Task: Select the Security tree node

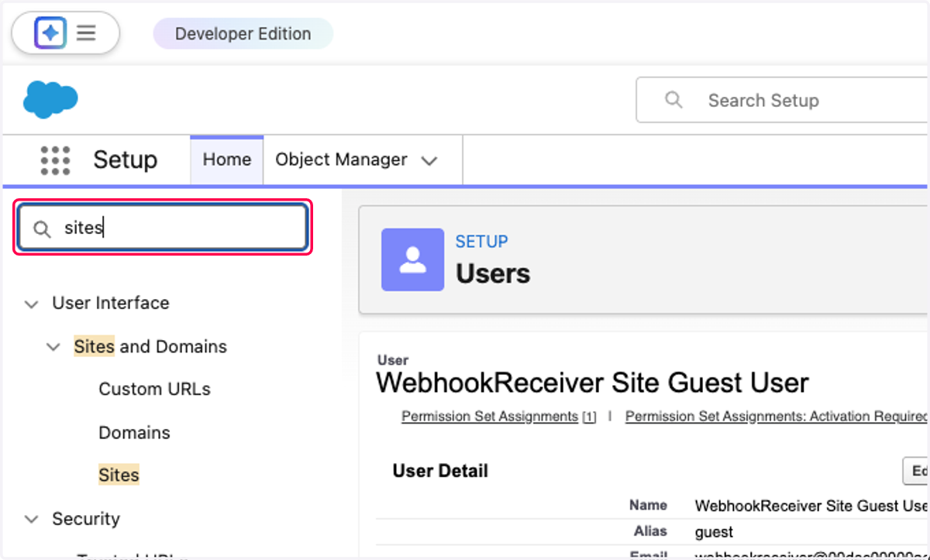Action: click(86, 518)
